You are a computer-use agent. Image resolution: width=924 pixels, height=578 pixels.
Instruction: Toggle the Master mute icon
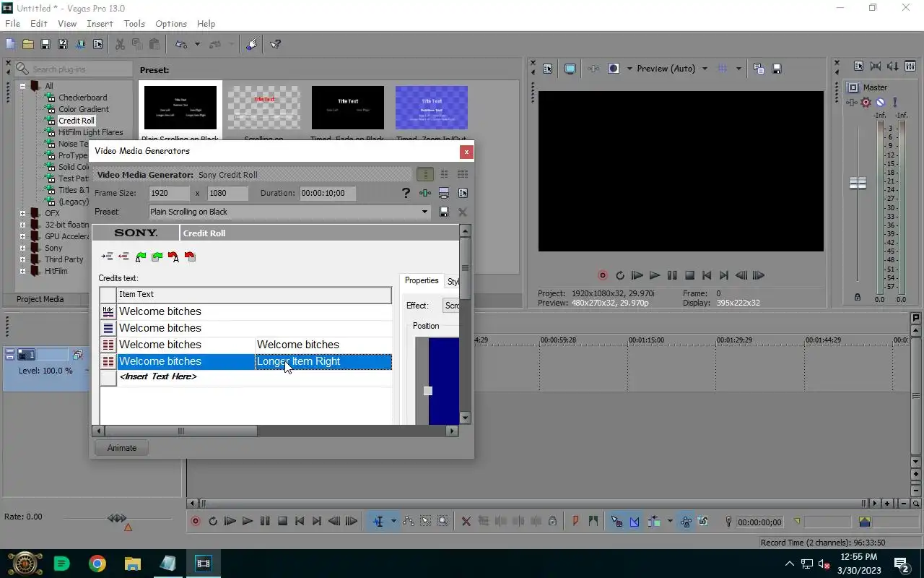pyautogui.click(x=880, y=103)
